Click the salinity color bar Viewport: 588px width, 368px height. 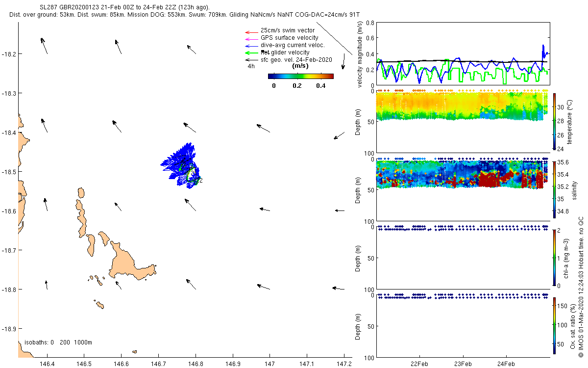(555, 189)
